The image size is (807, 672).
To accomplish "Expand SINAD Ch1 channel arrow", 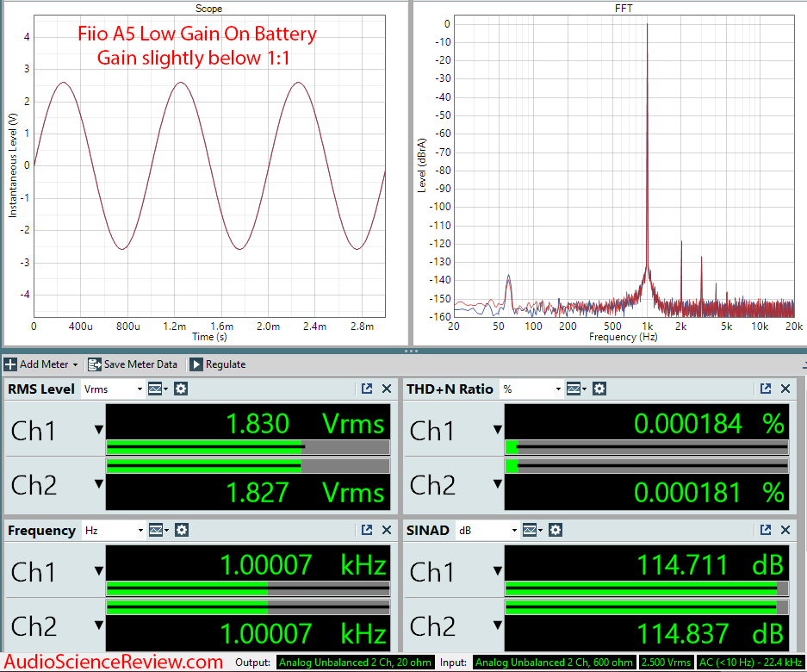I will point(498,570).
